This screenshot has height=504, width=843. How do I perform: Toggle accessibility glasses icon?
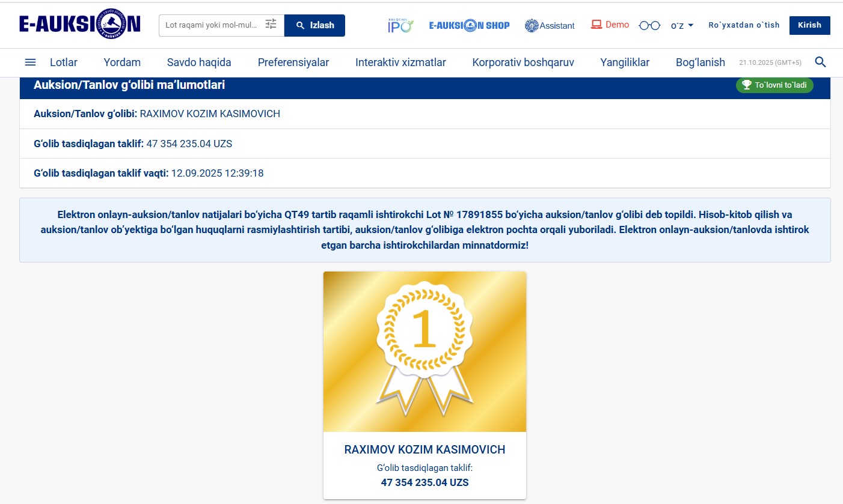pos(649,25)
